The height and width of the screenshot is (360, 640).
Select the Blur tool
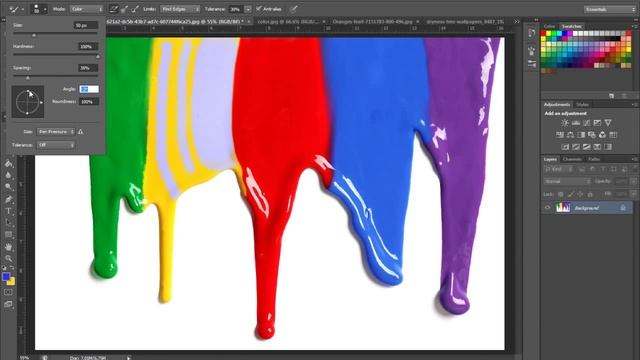[9, 175]
